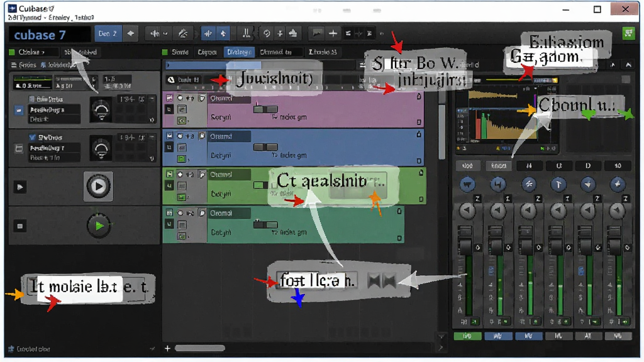
Task: Click the large round play button in left panel
Action: (x=98, y=186)
